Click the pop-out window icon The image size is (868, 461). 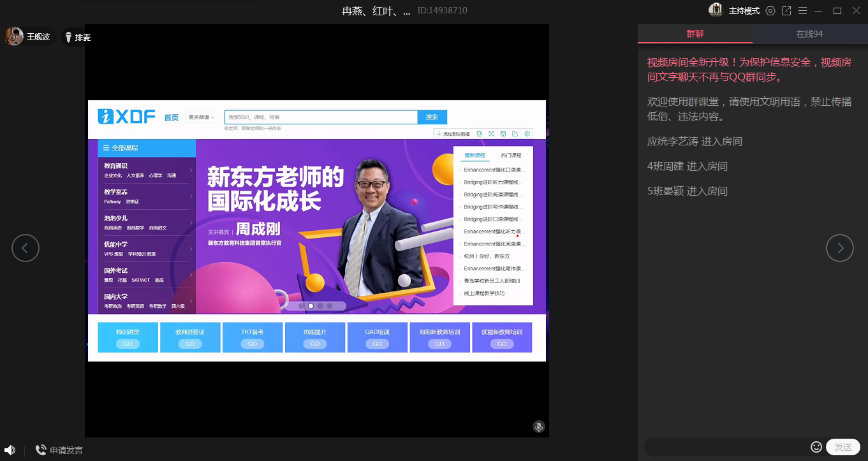pyautogui.click(x=786, y=11)
